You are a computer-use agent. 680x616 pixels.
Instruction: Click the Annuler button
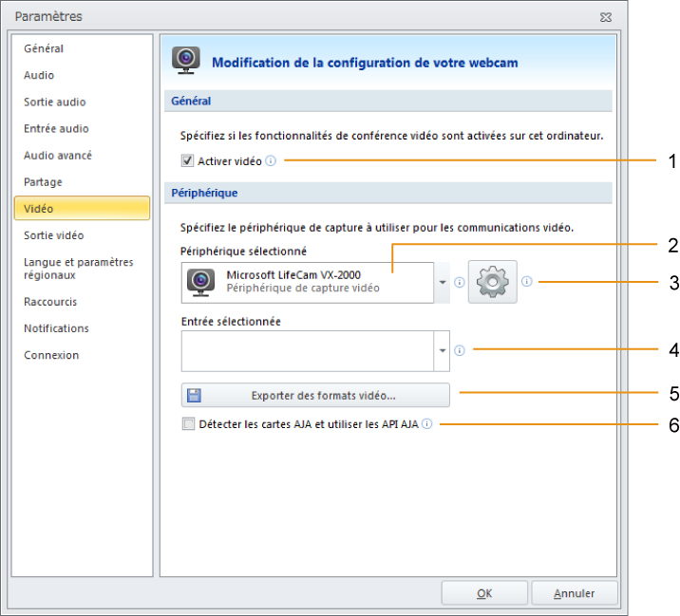[575, 593]
